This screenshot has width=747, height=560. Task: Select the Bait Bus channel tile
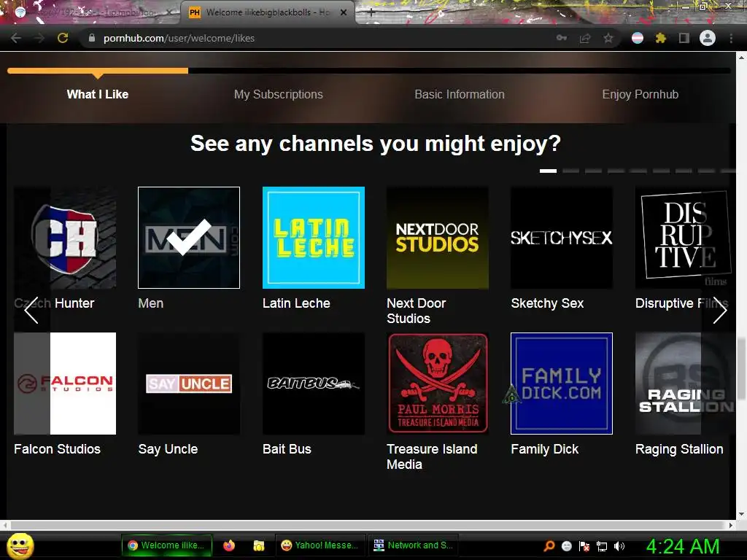314,384
